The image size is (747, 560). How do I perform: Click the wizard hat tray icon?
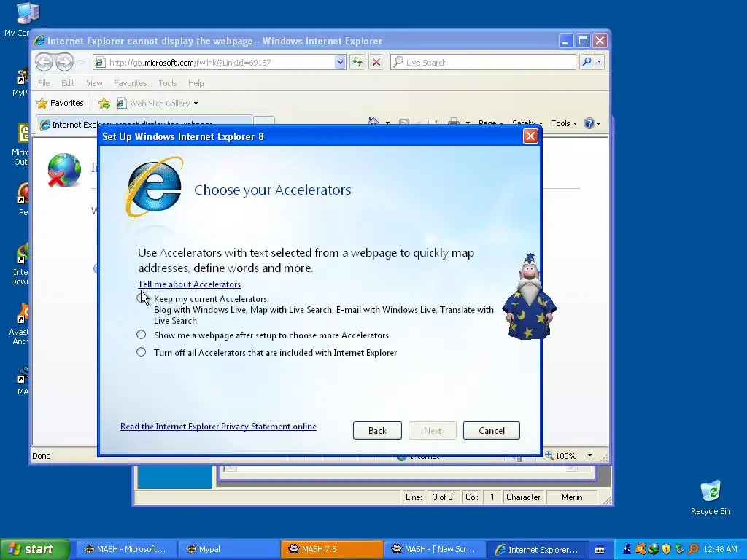tap(627, 549)
